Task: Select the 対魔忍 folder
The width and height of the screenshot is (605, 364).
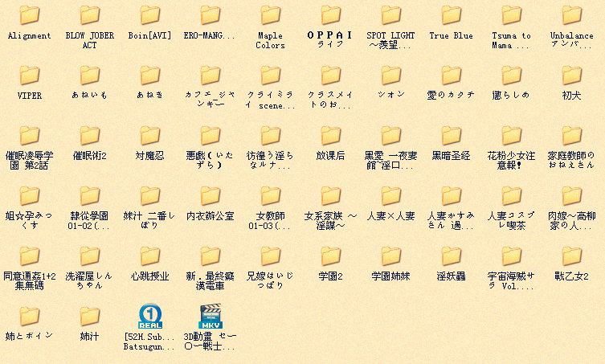Action: [x=150, y=136]
